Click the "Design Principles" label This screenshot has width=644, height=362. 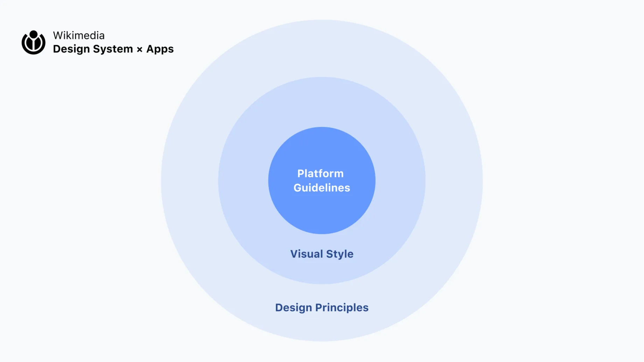pos(322,308)
